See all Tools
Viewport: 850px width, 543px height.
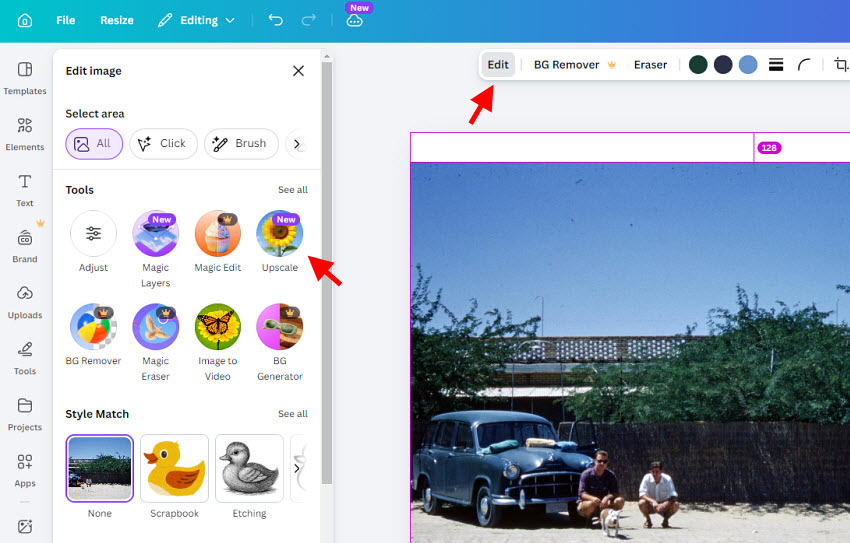(293, 190)
